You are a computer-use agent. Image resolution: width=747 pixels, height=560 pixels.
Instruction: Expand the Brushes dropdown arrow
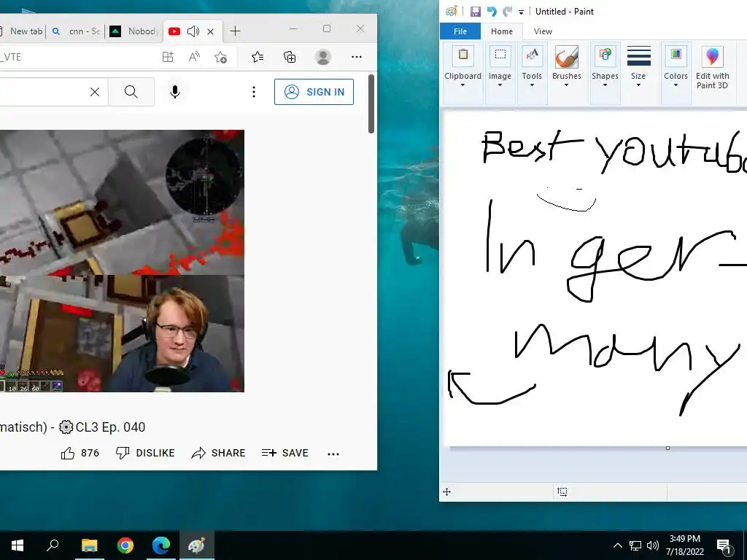566,86
